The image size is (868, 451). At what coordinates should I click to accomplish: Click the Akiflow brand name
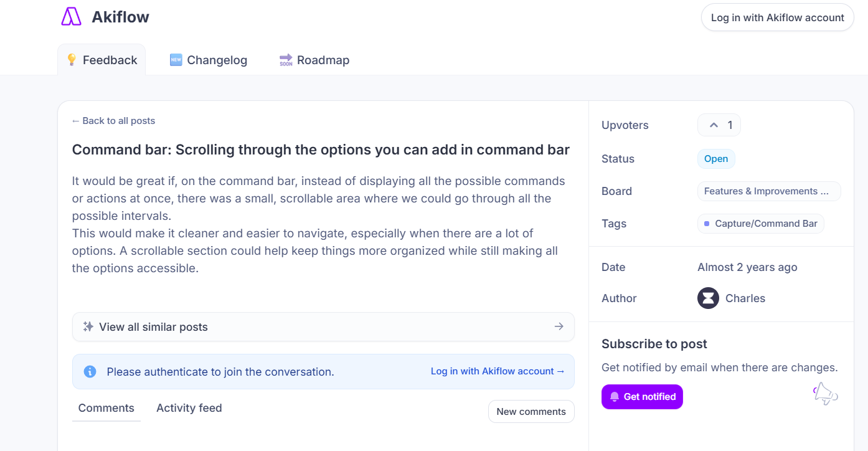[x=120, y=17]
